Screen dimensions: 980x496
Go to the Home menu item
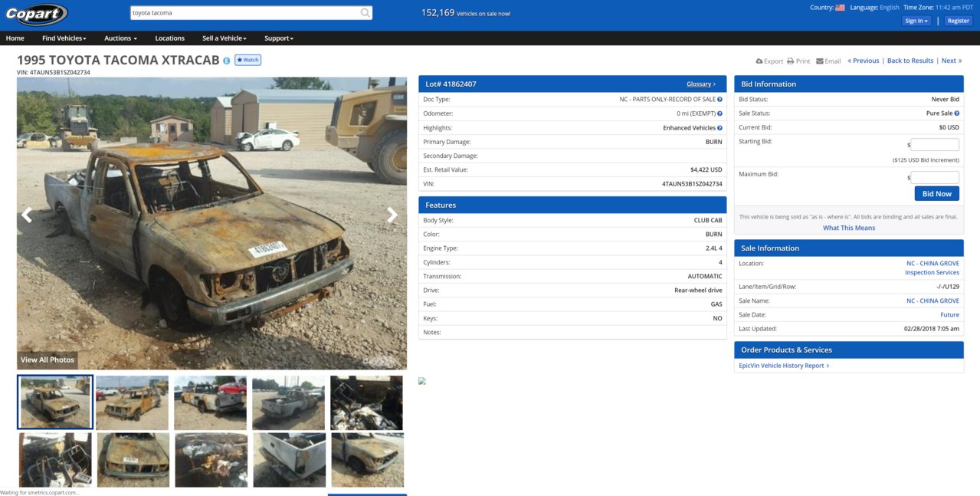15,38
